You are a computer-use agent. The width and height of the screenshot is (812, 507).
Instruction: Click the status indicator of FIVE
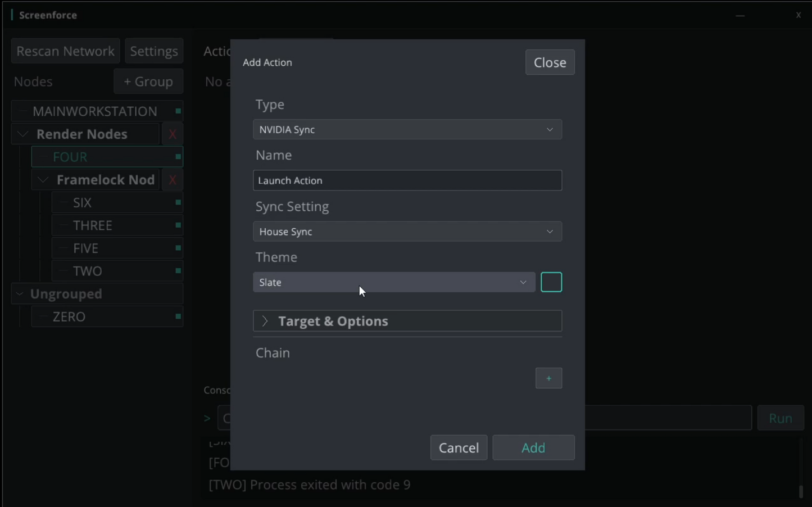tap(178, 248)
